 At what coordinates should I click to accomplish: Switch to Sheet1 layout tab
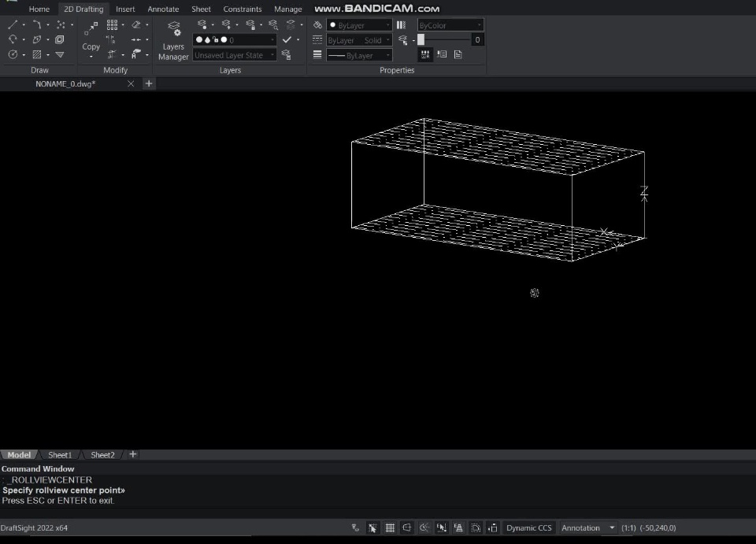[x=60, y=455]
